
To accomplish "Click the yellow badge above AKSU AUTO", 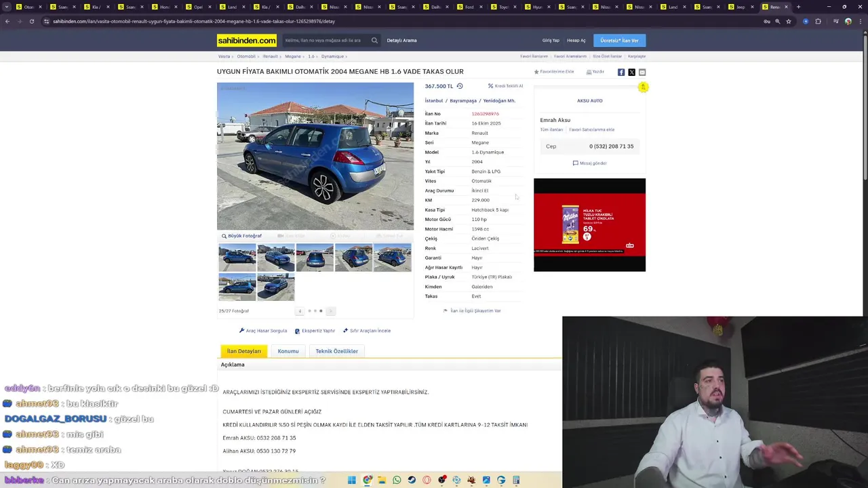I will [643, 87].
